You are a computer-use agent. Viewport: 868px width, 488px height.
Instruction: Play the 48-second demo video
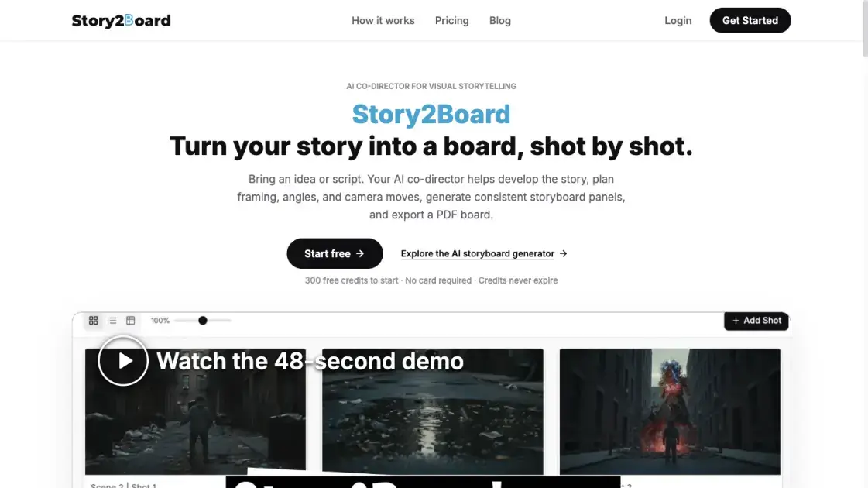[123, 361]
